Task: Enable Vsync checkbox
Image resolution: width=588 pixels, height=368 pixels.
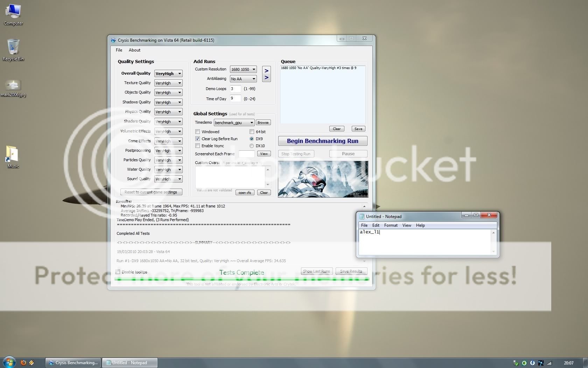Action: pos(198,146)
